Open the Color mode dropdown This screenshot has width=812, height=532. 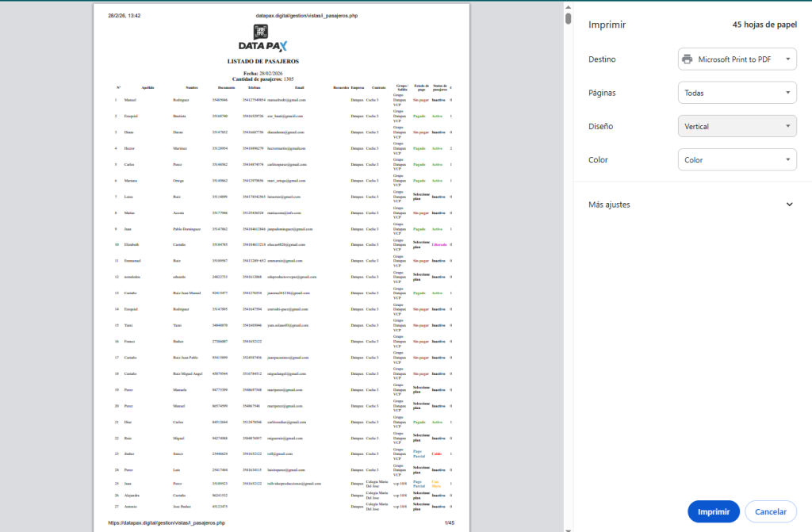coord(737,160)
